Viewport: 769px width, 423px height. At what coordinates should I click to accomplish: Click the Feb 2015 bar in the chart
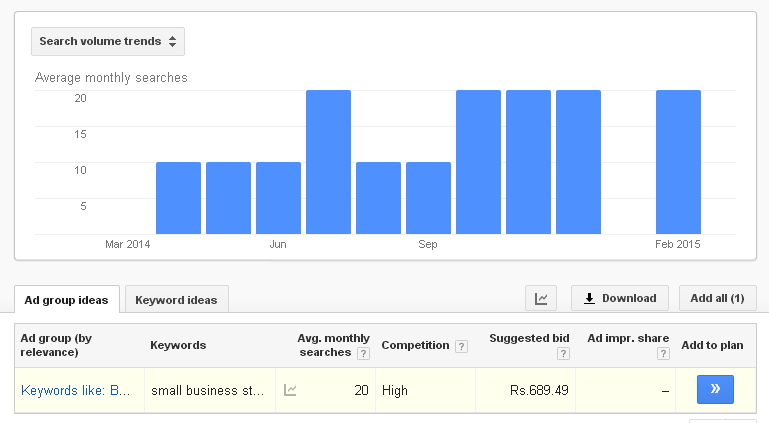tap(678, 162)
